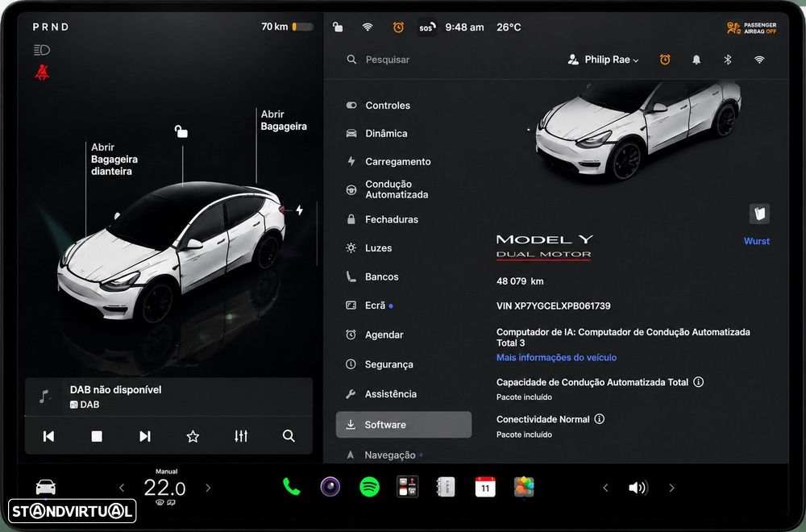Open the colorful Toybox app icon
The height and width of the screenshot is (532, 806).
click(x=524, y=486)
